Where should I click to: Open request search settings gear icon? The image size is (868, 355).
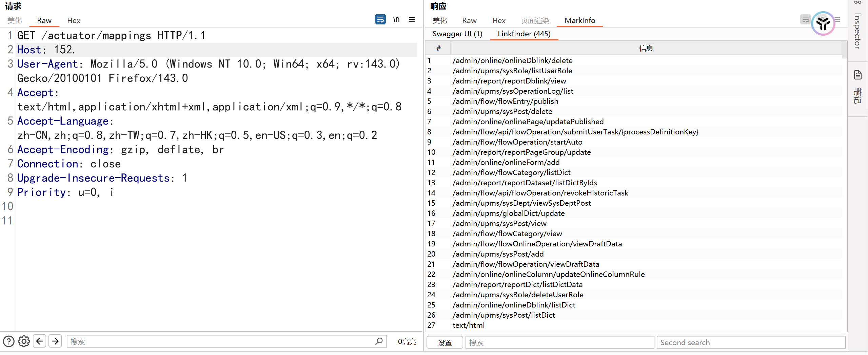point(24,341)
